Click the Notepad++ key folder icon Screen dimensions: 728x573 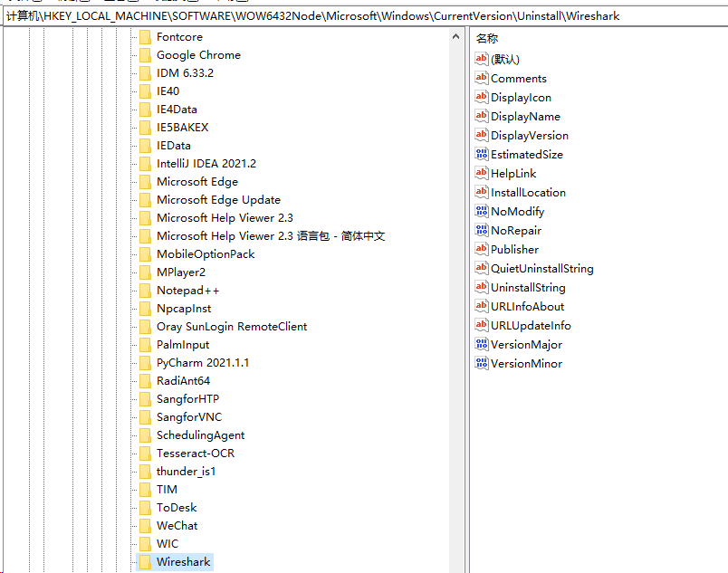(x=145, y=291)
